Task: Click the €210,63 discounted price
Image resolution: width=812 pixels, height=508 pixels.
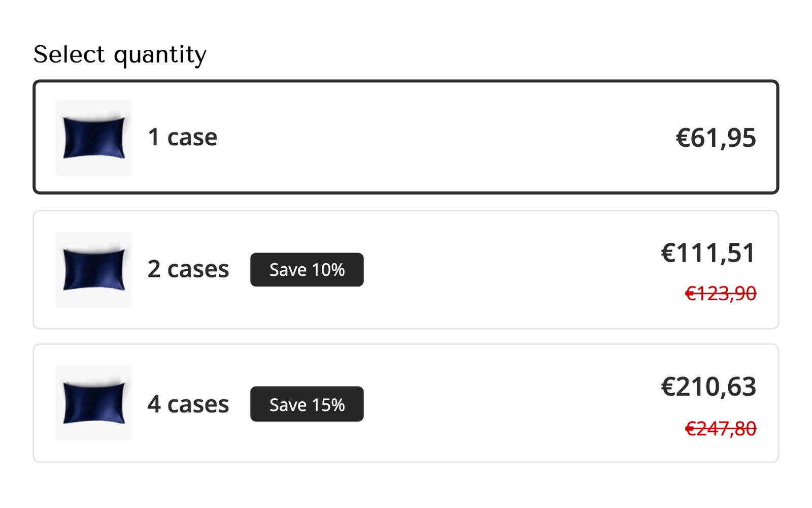Action: (x=708, y=387)
